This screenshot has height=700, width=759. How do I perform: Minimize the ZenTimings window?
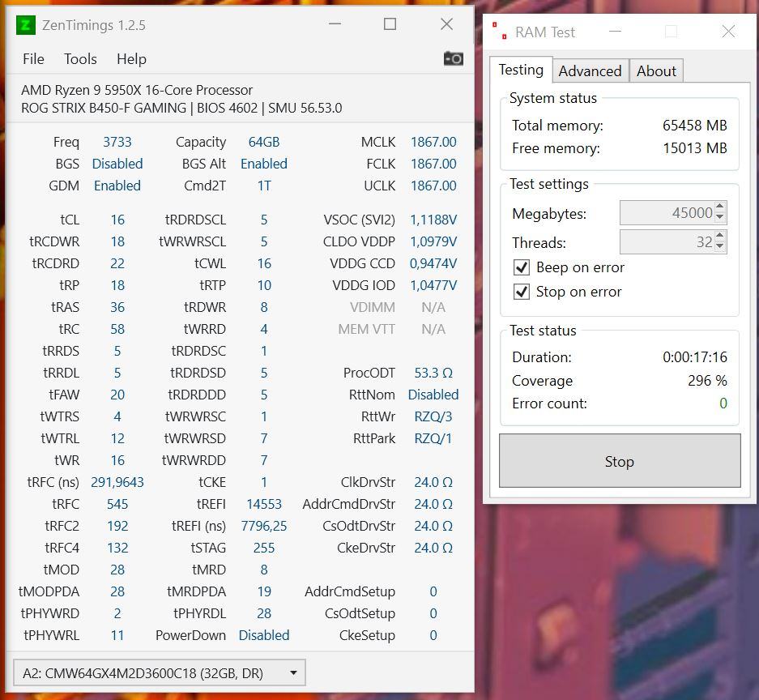tap(335, 24)
